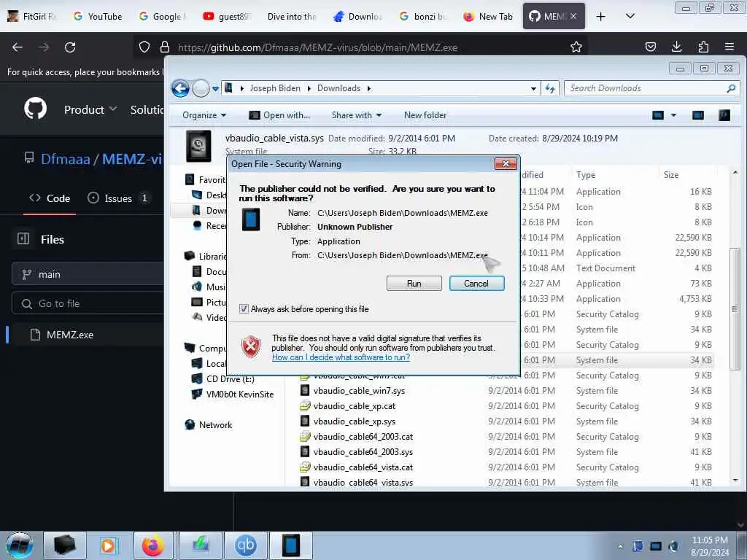Open the address bar history dropdown
Image resolution: width=747 pixels, height=560 pixels.
point(533,88)
